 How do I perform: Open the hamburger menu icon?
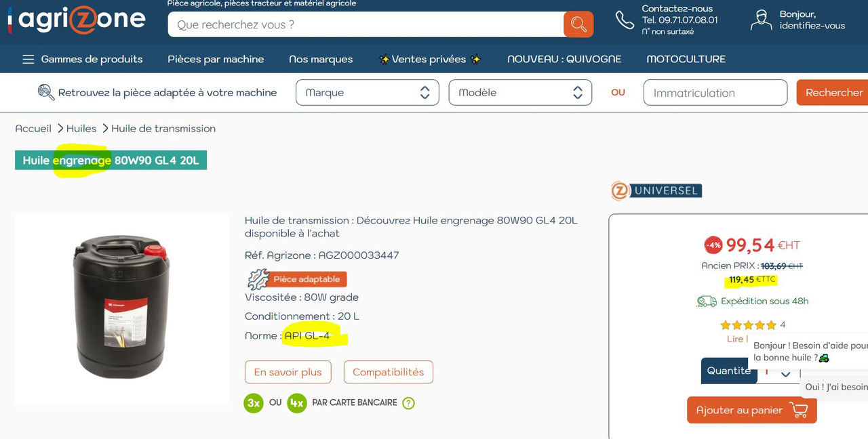[x=28, y=59]
